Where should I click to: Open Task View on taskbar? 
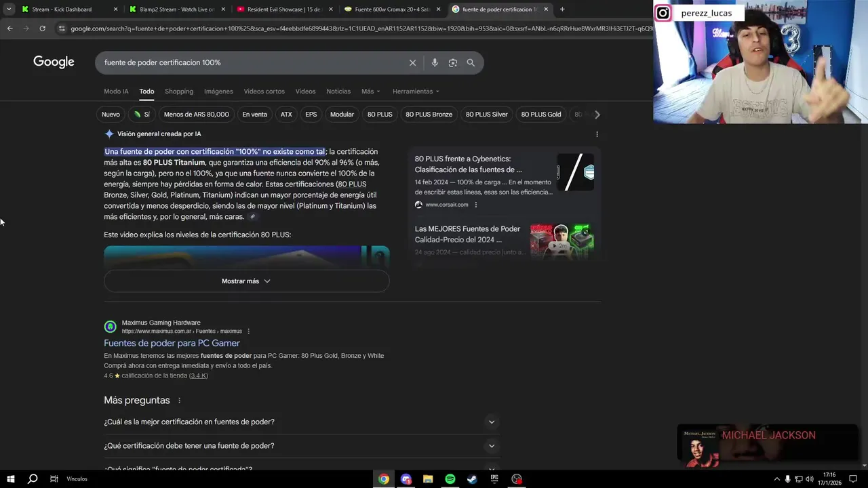[x=54, y=479]
